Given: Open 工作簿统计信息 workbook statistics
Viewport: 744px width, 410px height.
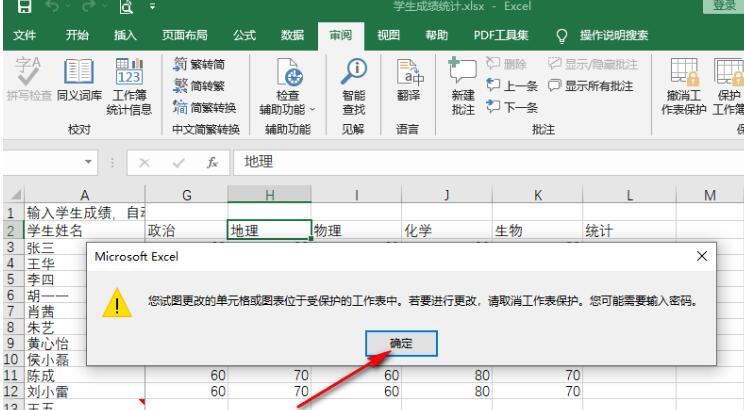Looking at the screenshot, I should click(129, 86).
